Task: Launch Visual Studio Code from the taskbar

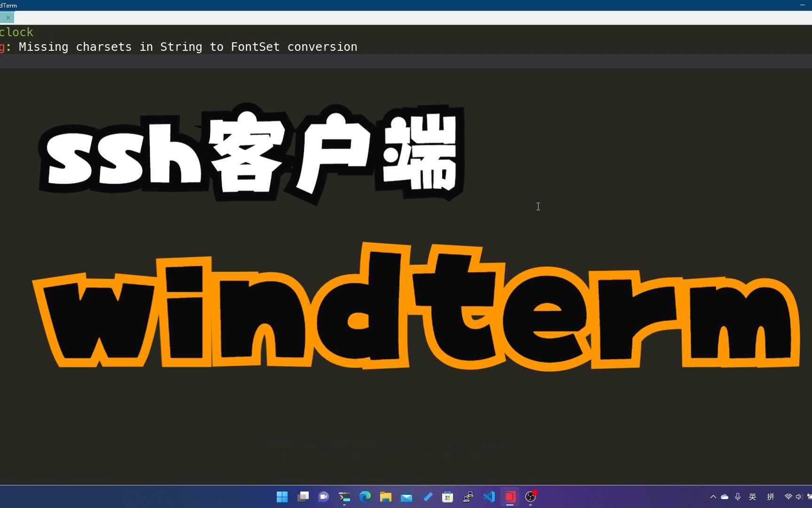Action: (x=489, y=497)
